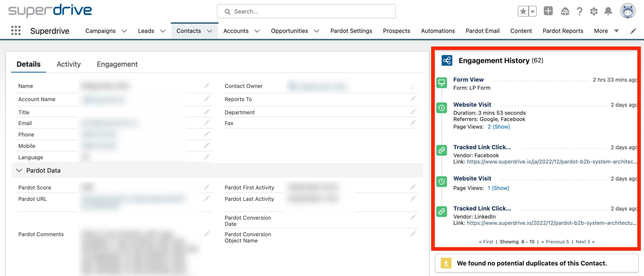This screenshot has width=644, height=276.
Task: Click the Superdrive logo
Action: [x=50, y=11]
